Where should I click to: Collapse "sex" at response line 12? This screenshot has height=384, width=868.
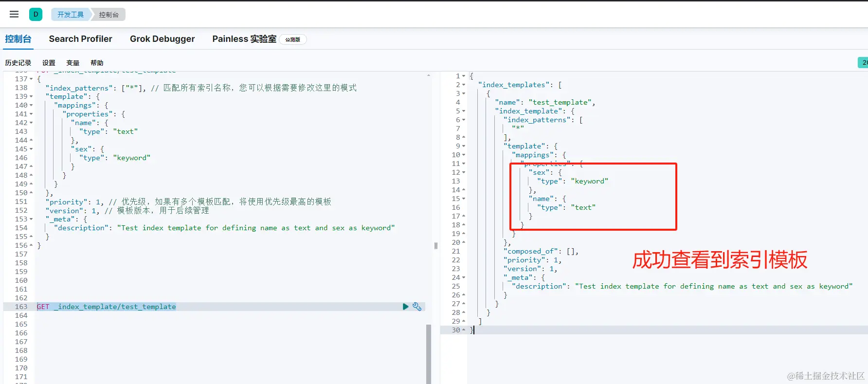click(x=464, y=172)
